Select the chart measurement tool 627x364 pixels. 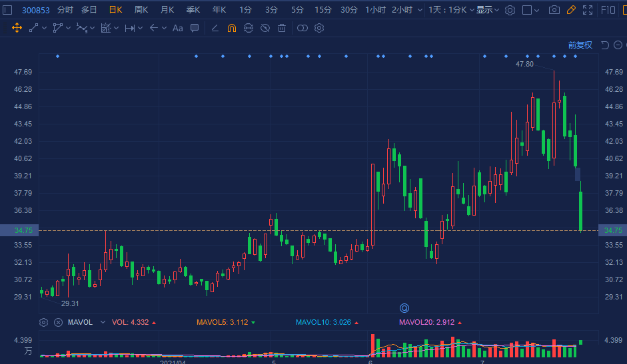105,28
